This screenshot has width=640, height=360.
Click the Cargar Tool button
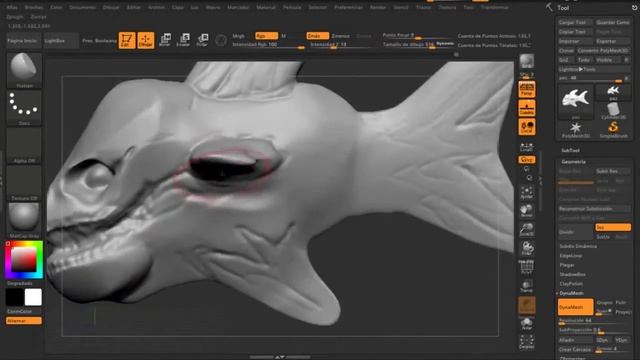(576, 22)
